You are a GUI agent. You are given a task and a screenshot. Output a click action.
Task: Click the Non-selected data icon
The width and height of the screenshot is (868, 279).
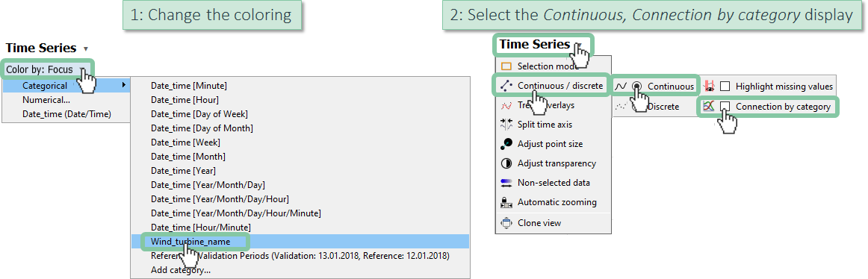[x=506, y=183]
